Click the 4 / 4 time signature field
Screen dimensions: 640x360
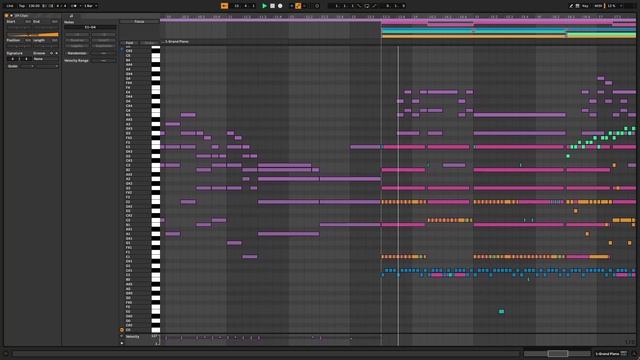pos(61,6)
